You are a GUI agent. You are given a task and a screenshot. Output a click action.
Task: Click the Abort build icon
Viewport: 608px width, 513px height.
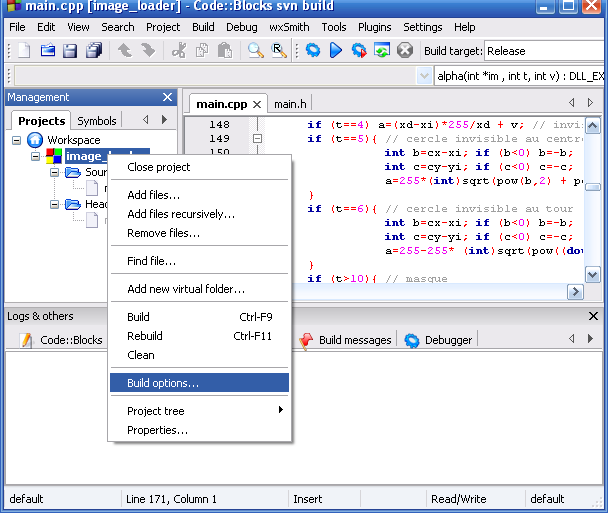click(405, 50)
